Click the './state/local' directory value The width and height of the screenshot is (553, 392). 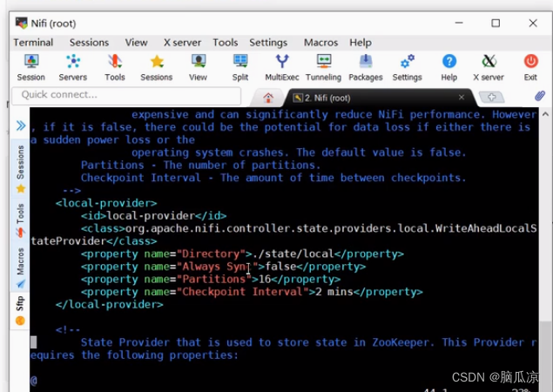coord(293,253)
